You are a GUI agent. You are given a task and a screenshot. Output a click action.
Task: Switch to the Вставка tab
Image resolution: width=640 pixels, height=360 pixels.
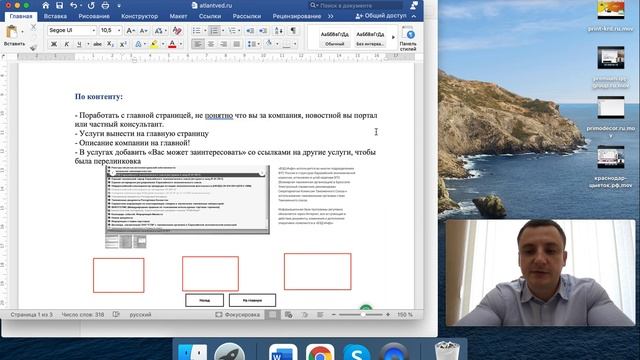click(55, 16)
